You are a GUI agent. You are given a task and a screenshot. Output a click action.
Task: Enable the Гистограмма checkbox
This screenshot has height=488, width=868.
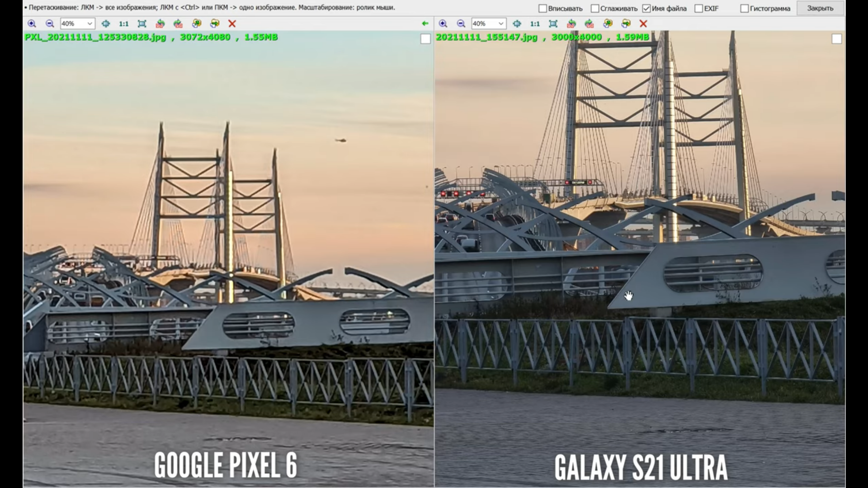[x=745, y=9]
